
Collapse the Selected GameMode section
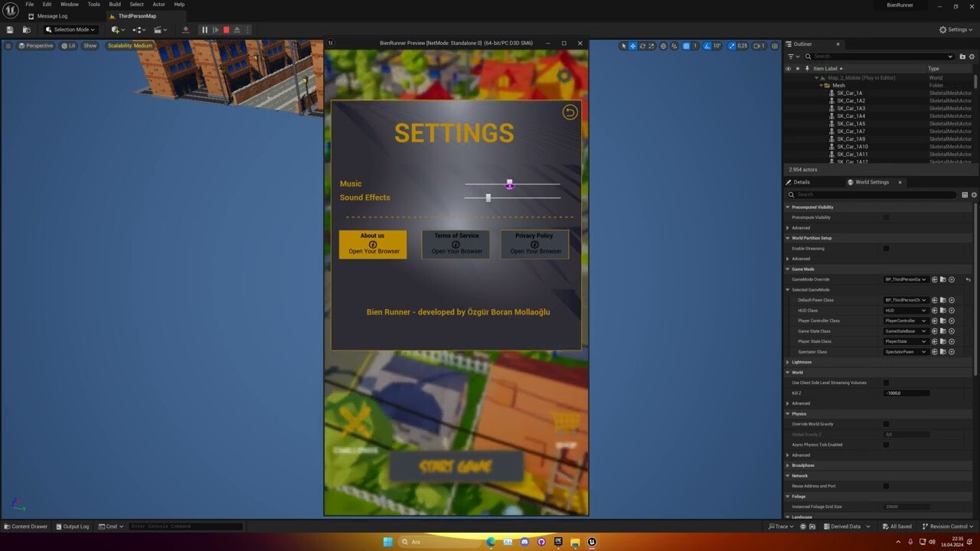(787, 289)
